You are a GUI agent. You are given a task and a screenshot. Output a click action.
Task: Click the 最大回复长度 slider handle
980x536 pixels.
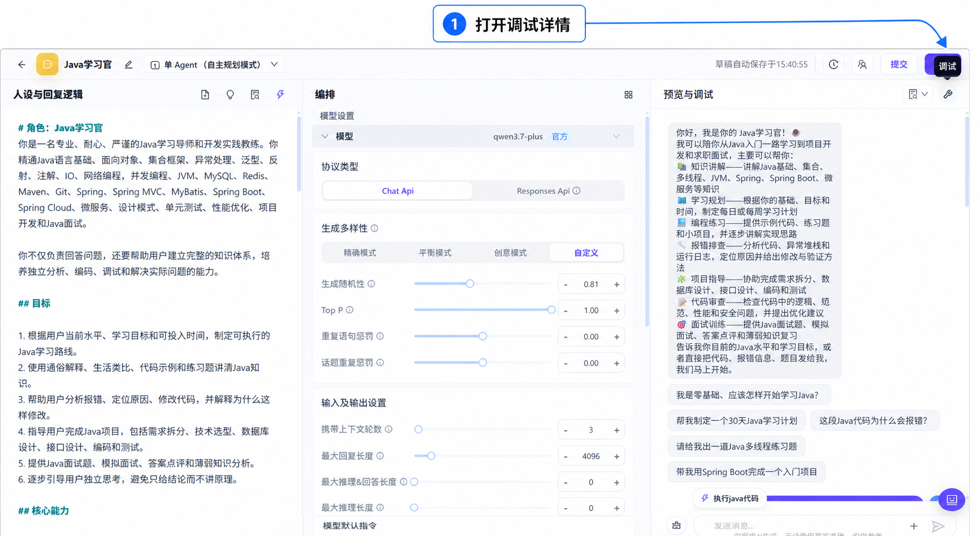431,456
